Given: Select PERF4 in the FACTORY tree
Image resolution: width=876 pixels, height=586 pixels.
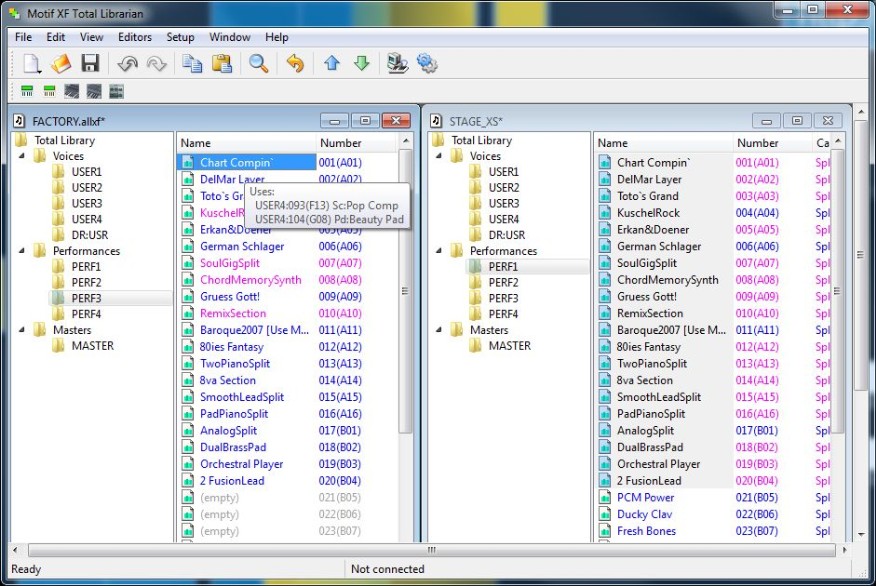Looking at the screenshot, I should tap(87, 314).
